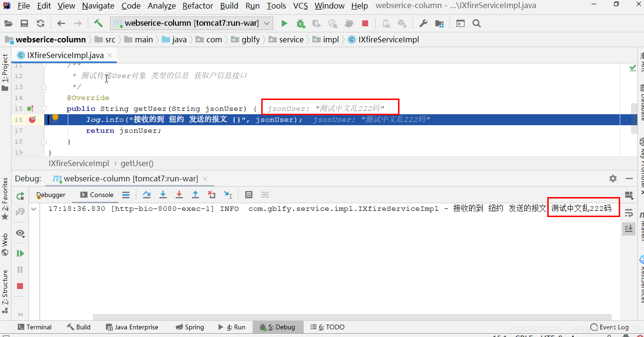Screen dimensions: 644x337
Task: Open Run Anything icon beside the magnifier
Action: 460,23
